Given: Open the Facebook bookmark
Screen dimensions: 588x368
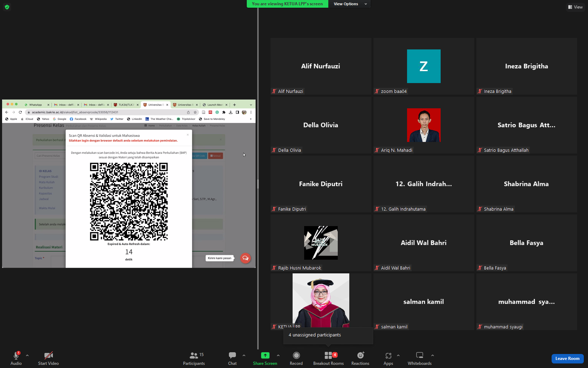Looking at the screenshot, I should [x=78, y=119].
